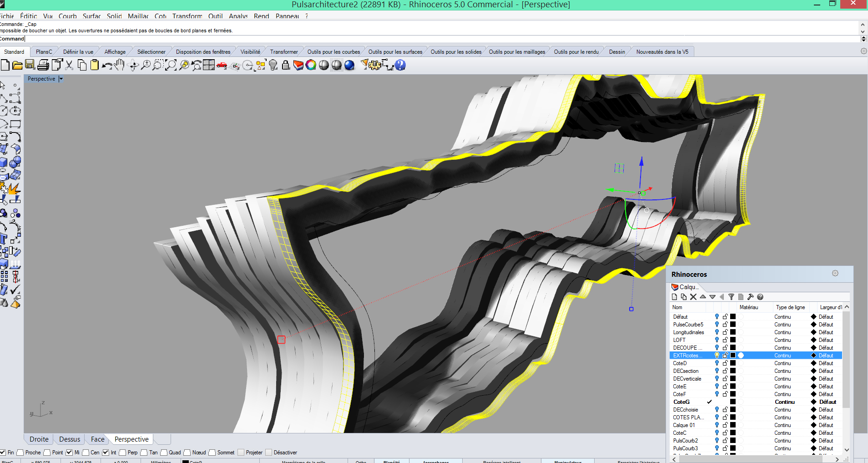Click the padlock Lock objects icon
Screen dimensions: 868x463
pos(286,65)
